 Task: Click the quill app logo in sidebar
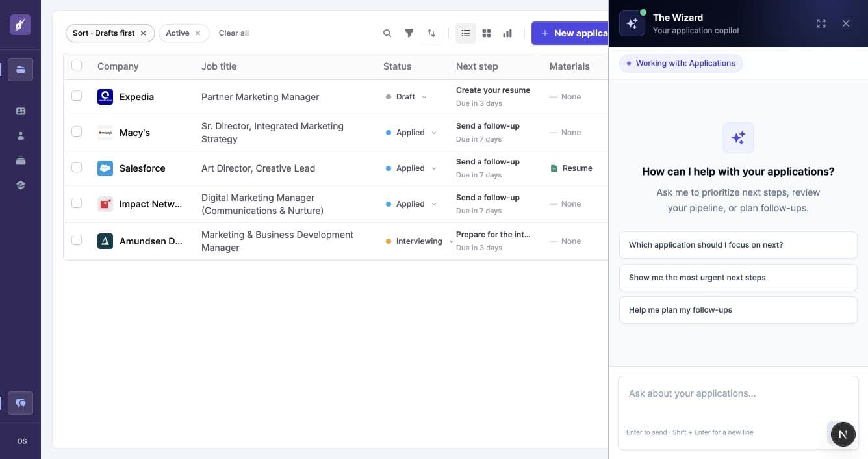[20, 25]
